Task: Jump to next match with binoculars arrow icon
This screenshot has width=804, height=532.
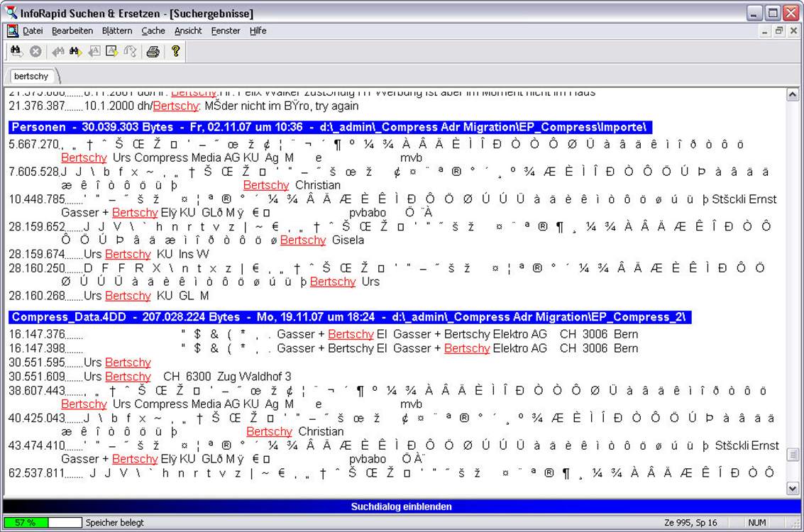Action: [75, 51]
